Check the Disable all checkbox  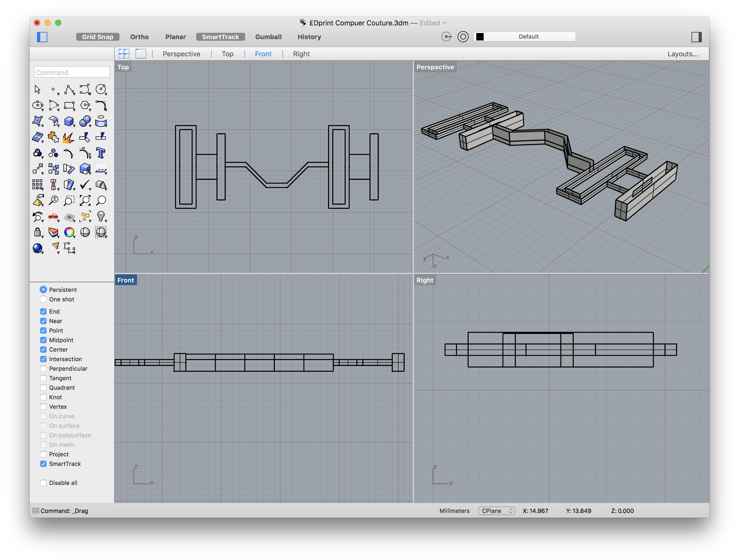click(43, 483)
